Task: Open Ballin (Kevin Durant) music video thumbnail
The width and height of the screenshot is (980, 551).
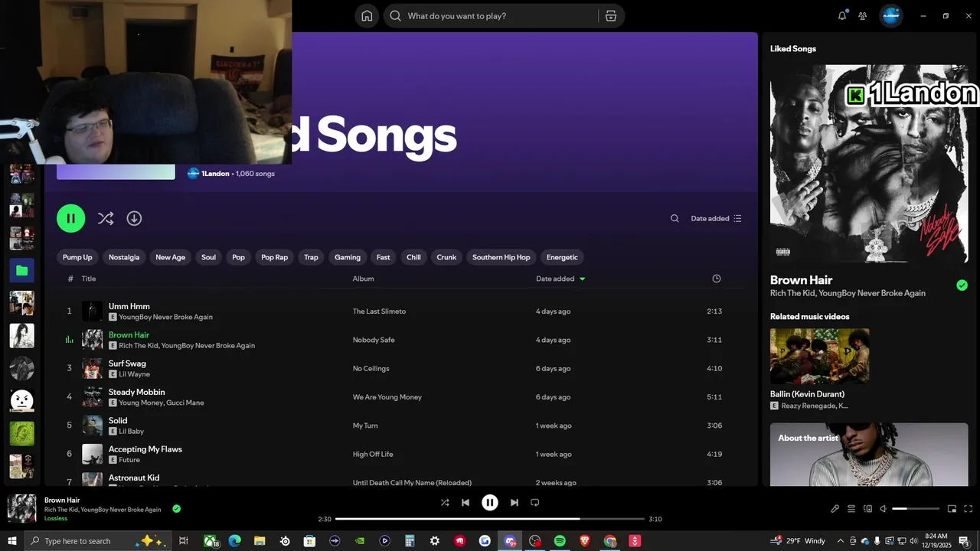Action: point(819,356)
